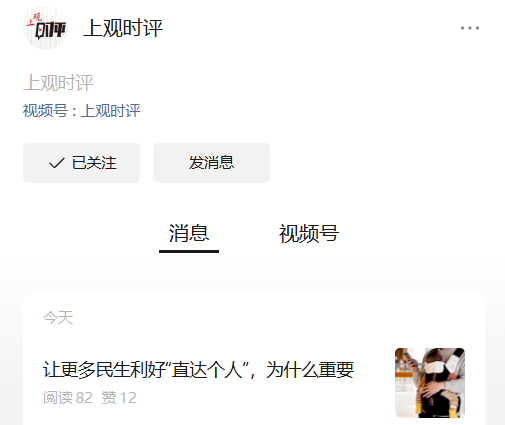Viewport: 505px width, 425px height.
Task: Send a message via the 发消息 button
Action: [211, 163]
